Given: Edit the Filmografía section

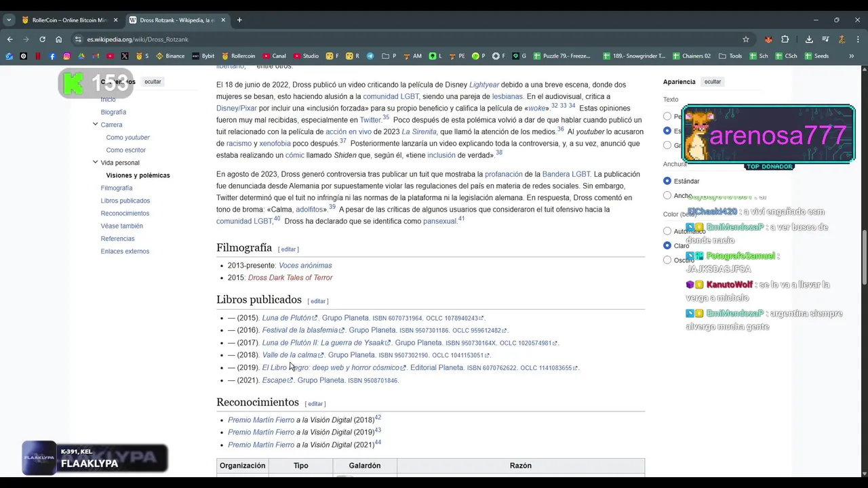Looking at the screenshot, I should (x=288, y=249).
